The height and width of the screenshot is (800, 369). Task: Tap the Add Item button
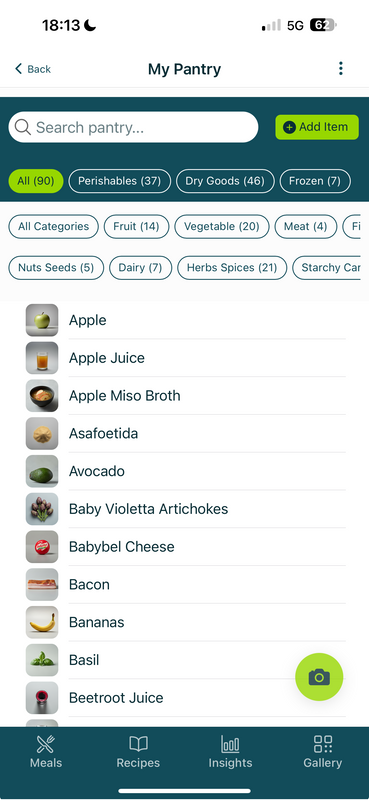(317, 127)
